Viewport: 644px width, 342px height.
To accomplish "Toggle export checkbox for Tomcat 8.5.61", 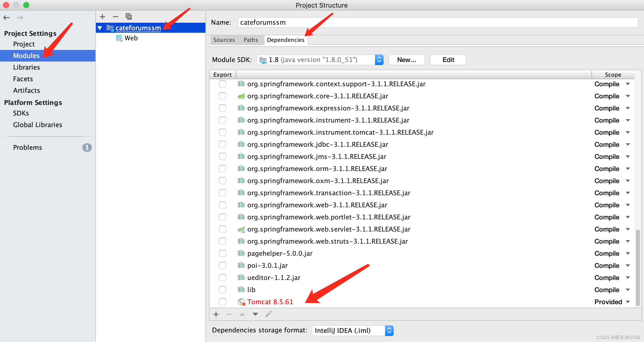I will [x=223, y=302].
